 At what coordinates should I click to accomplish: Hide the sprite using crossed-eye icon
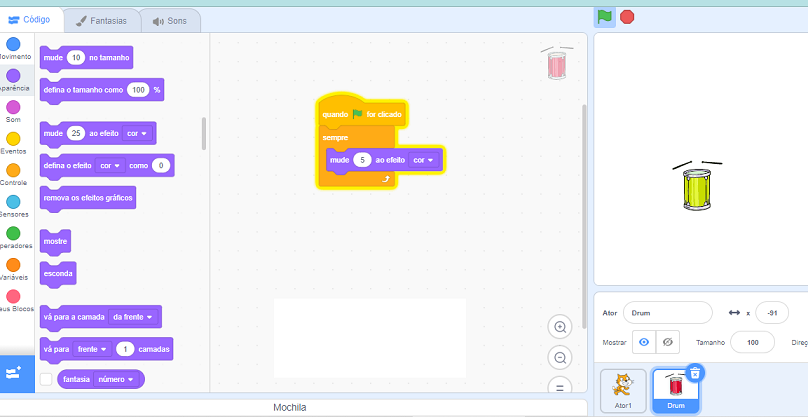click(x=667, y=342)
